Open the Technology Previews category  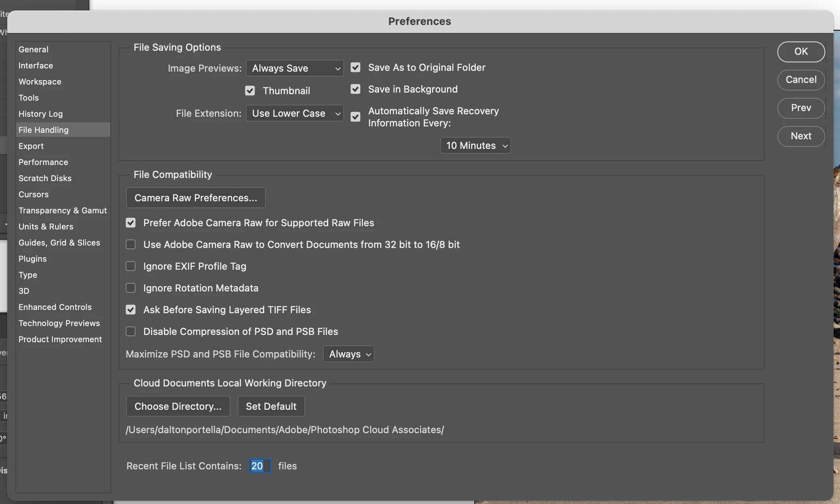(59, 323)
